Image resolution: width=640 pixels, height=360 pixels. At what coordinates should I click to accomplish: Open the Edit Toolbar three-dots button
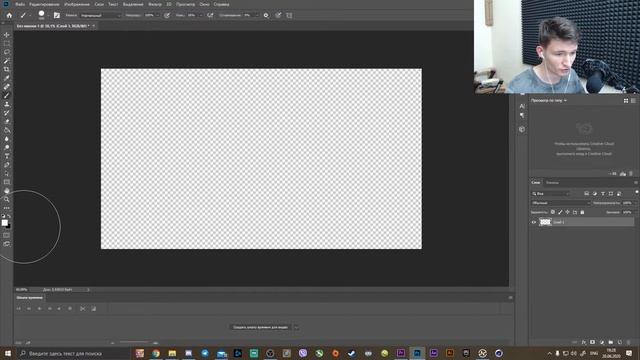(x=7, y=208)
